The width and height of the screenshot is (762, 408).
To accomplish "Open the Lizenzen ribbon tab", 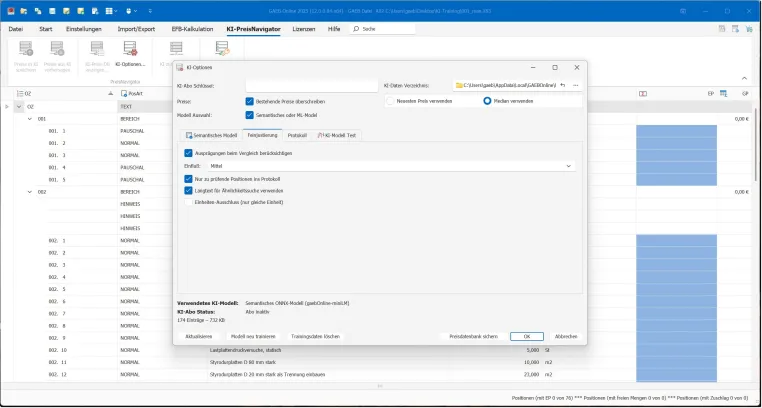I will pyautogui.click(x=304, y=29).
